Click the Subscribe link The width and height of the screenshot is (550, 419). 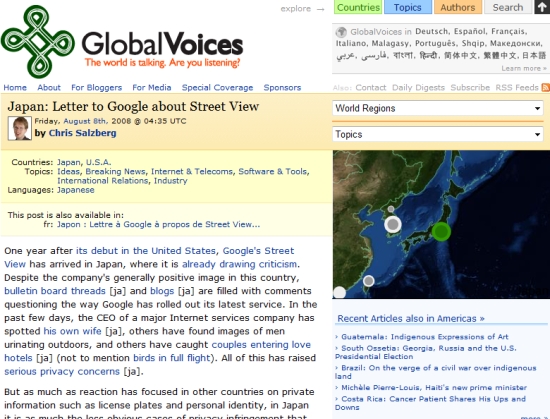coord(470,87)
